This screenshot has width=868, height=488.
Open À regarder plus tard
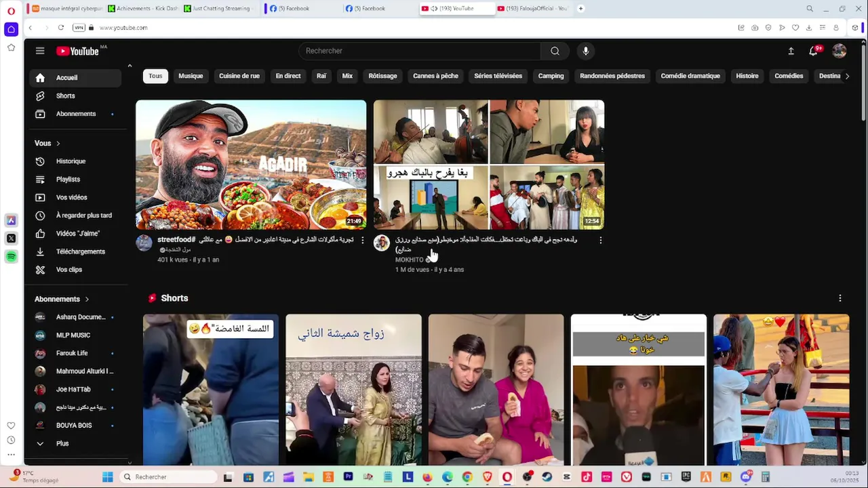(76, 216)
